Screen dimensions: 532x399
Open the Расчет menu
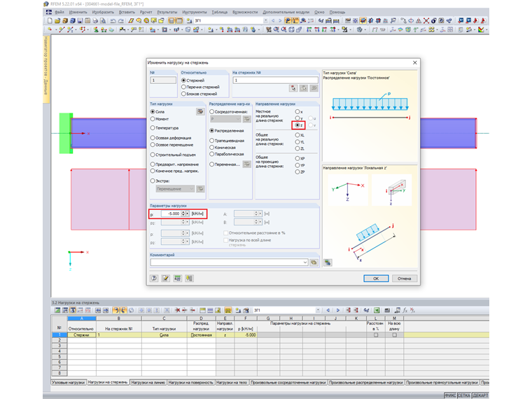(146, 12)
